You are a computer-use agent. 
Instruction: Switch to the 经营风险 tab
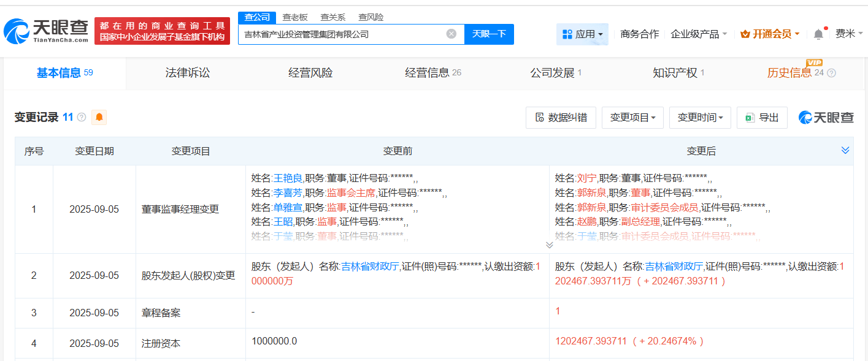point(310,73)
